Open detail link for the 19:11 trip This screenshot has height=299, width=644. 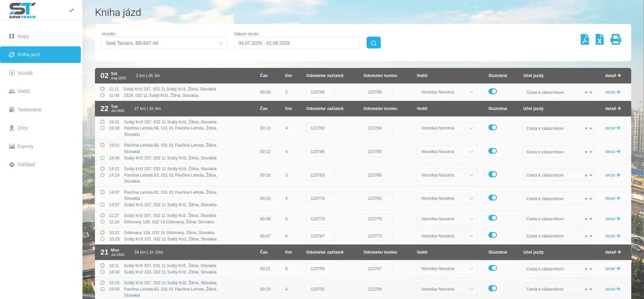pyautogui.click(x=612, y=269)
